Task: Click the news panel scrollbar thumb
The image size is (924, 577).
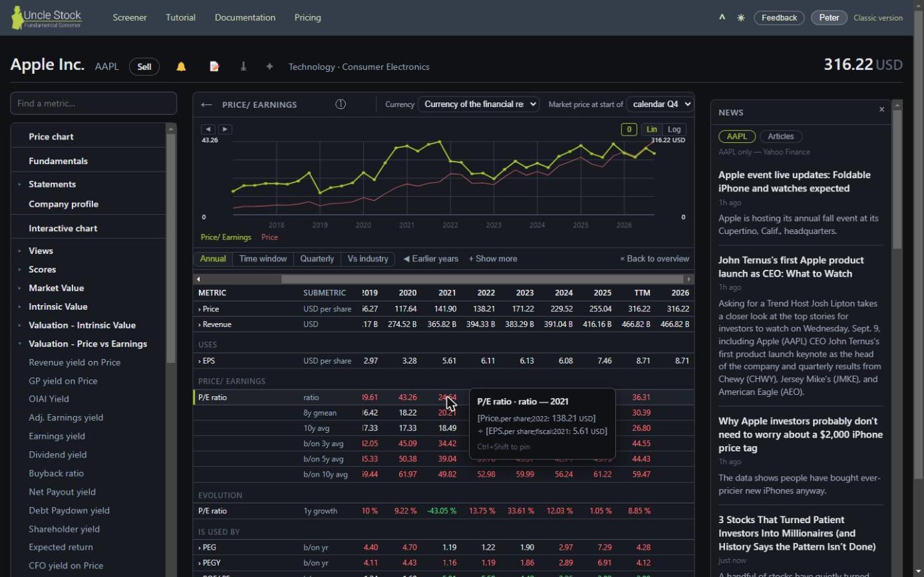Action: tap(897, 180)
